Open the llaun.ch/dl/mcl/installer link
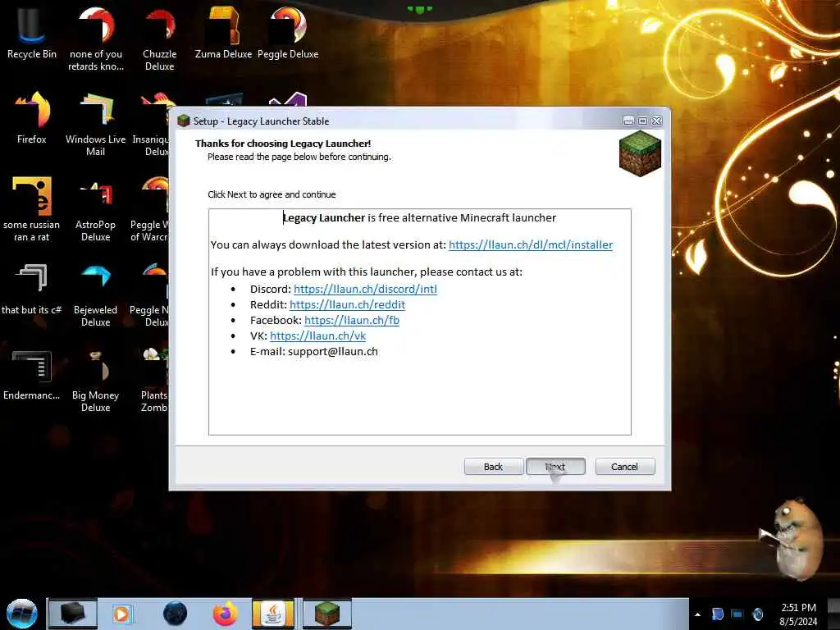840x630 pixels. click(531, 244)
